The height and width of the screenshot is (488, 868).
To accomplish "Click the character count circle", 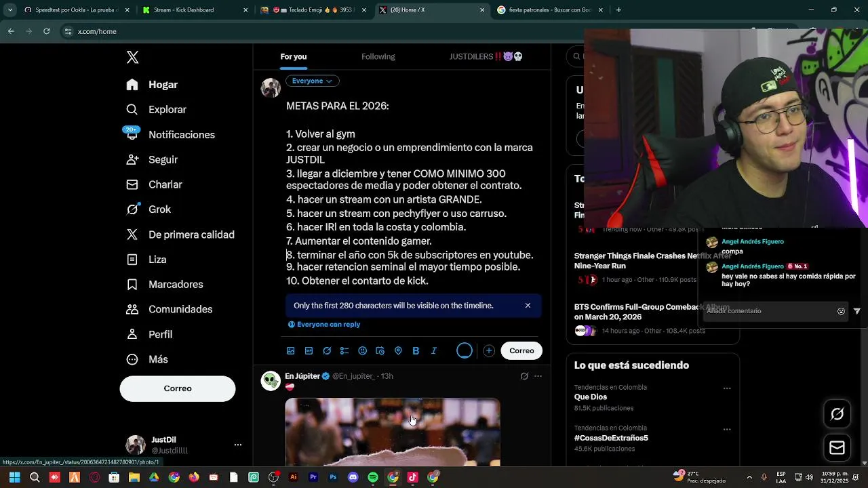I will click(x=464, y=350).
